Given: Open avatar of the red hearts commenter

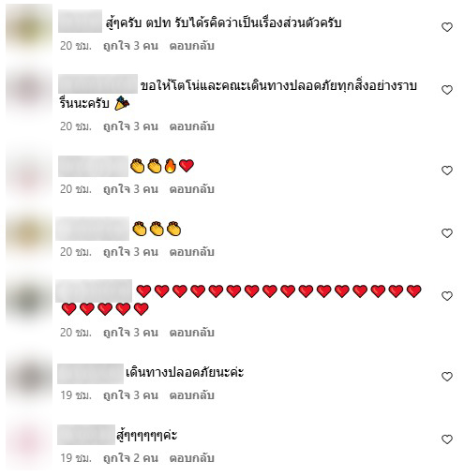Looking at the screenshot, I should coord(29,301).
